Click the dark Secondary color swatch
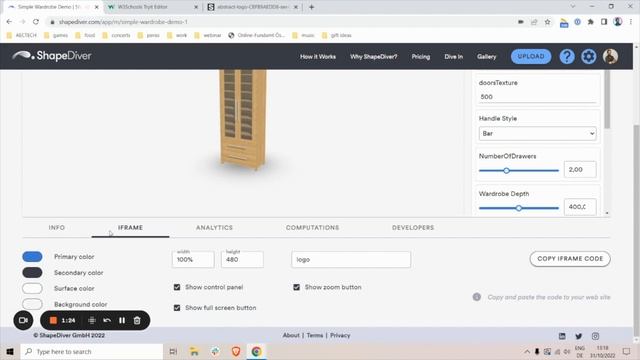The image size is (640, 360). tap(32, 272)
